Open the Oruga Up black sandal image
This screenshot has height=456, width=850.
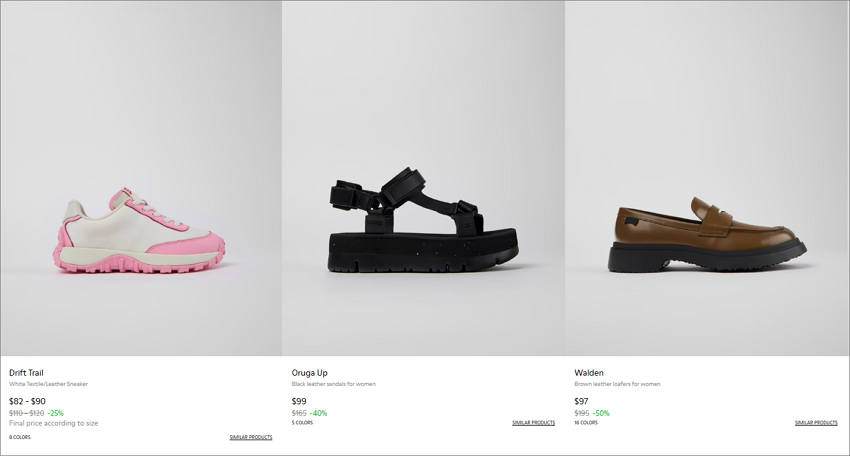tap(423, 178)
